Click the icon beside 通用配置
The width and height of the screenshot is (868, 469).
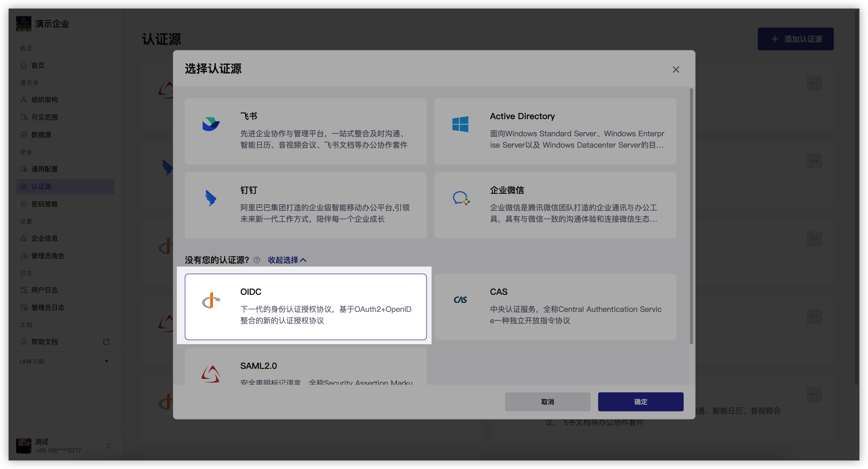24,169
